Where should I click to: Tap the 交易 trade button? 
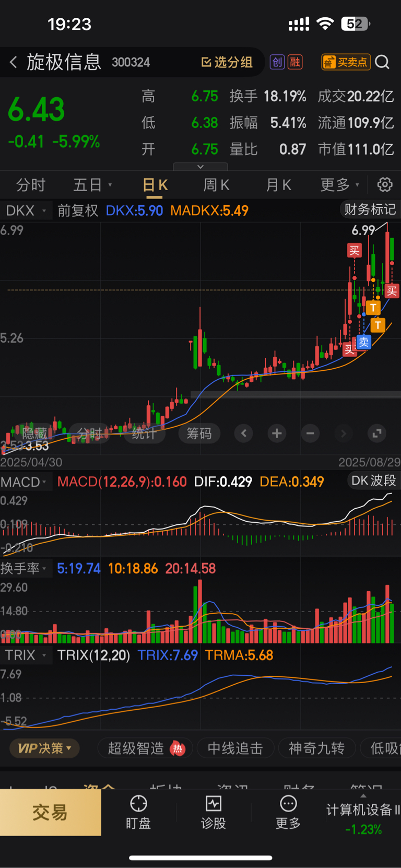pos(51,813)
